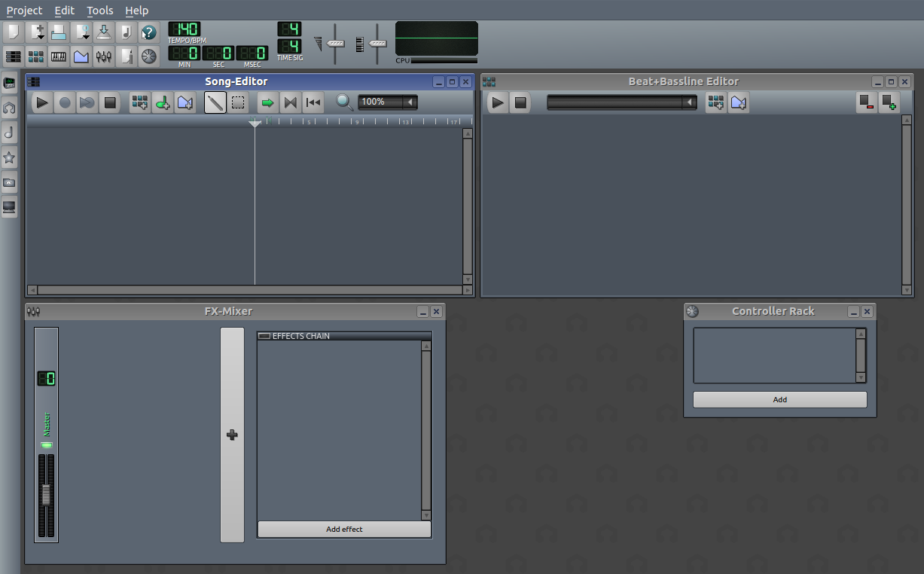Click Add in the Controller Rack

(x=779, y=399)
